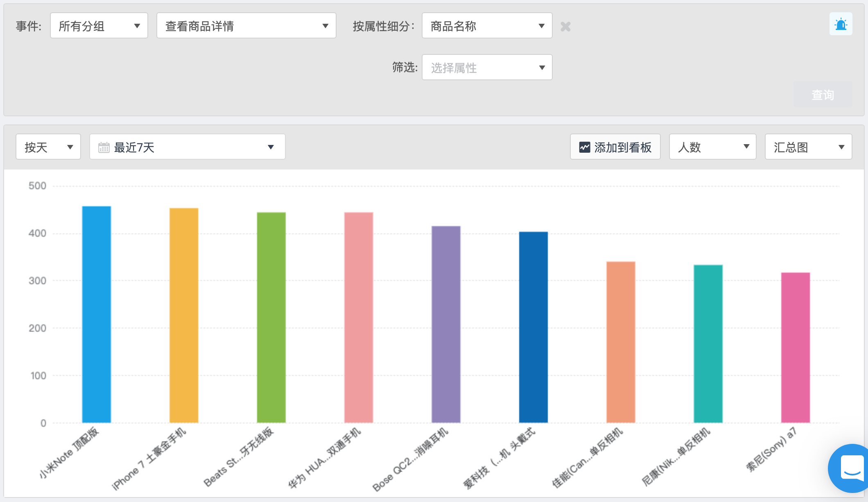868x502 pixels.
Task: Click the 查询 query button
Action: tap(823, 95)
